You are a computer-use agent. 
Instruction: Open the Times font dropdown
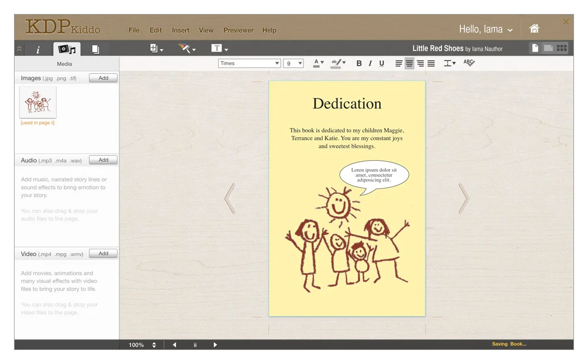point(249,63)
